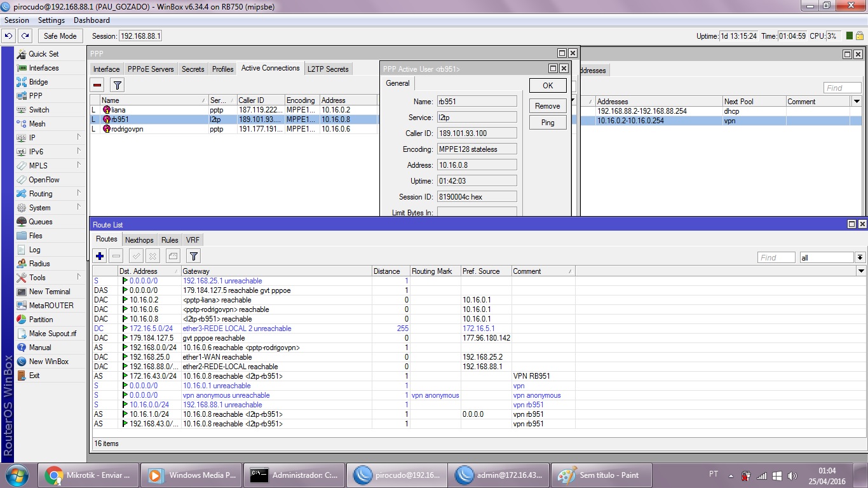
Task: Click the red minus remove icon in PPP
Action: point(97,85)
